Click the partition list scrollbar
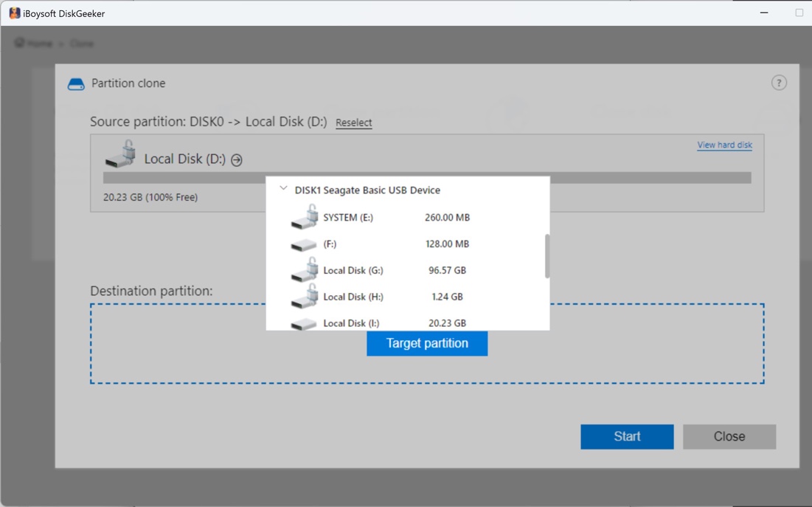This screenshot has height=507, width=812. (x=546, y=256)
